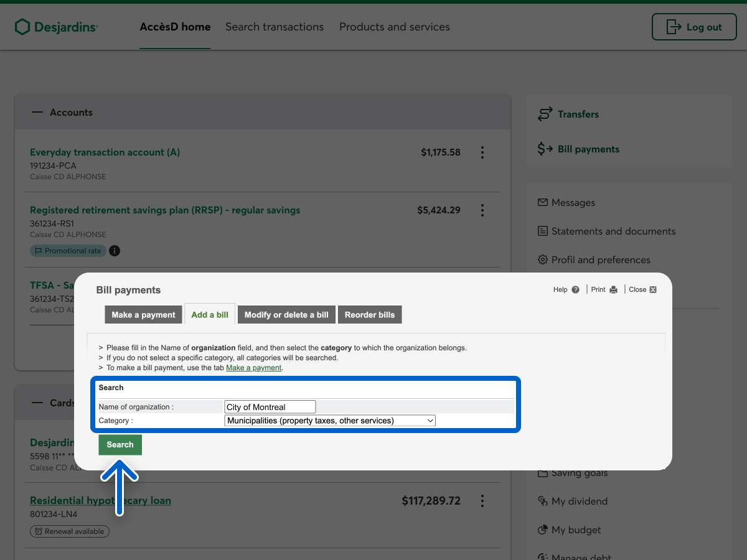Switch to the Make a payment tab
Viewport: 747px width, 560px height.
point(143,315)
